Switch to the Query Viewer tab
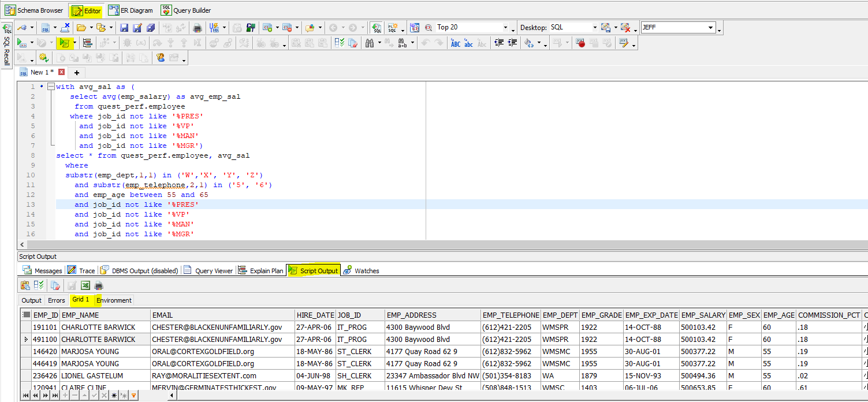The height and width of the screenshot is (402, 868). [x=208, y=270]
